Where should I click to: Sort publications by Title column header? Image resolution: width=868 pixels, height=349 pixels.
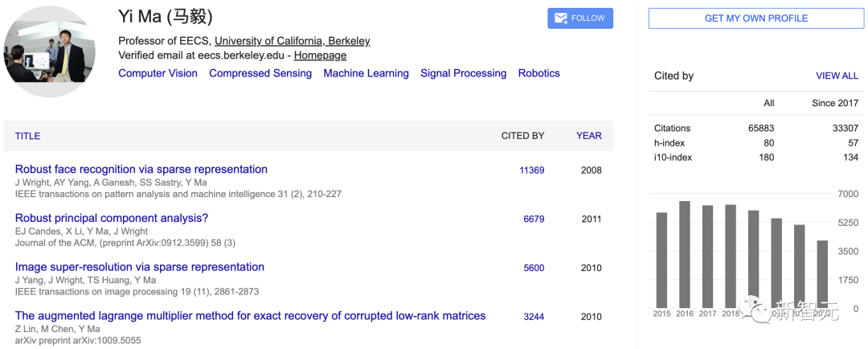pos(27,136)
